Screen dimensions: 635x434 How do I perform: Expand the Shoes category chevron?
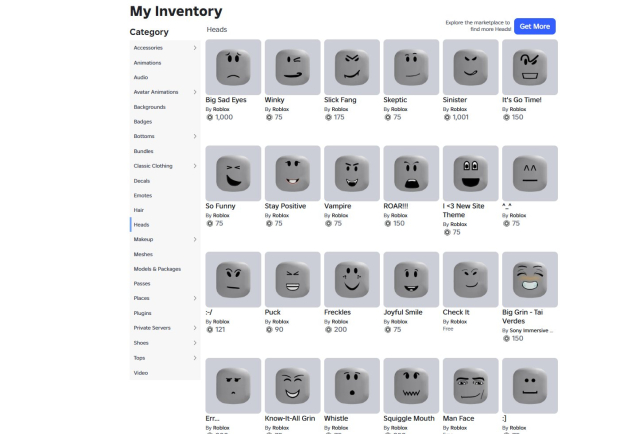(195, 343)
